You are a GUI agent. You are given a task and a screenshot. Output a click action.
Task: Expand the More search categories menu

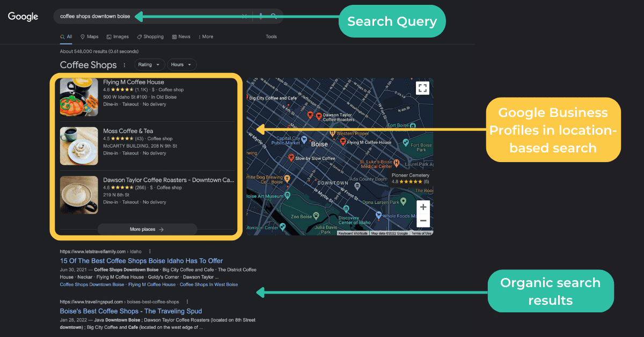click(x=206, y=36)
